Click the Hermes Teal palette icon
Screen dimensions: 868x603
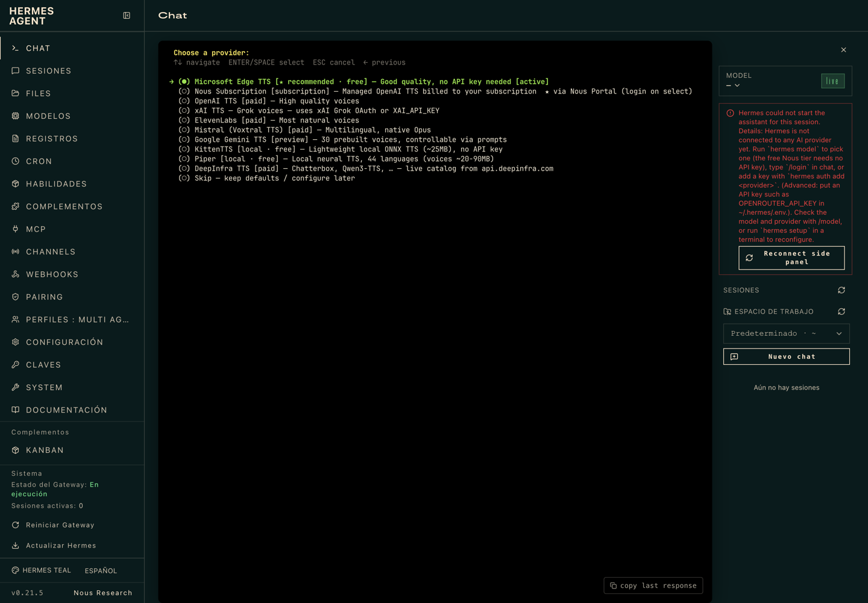click(16, 570)
